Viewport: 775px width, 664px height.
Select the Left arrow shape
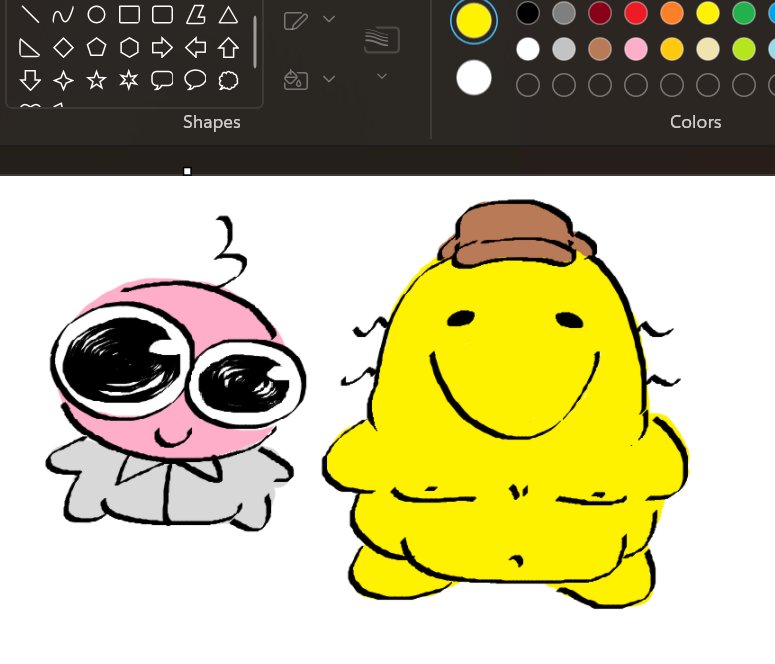(x=196, y=48)
